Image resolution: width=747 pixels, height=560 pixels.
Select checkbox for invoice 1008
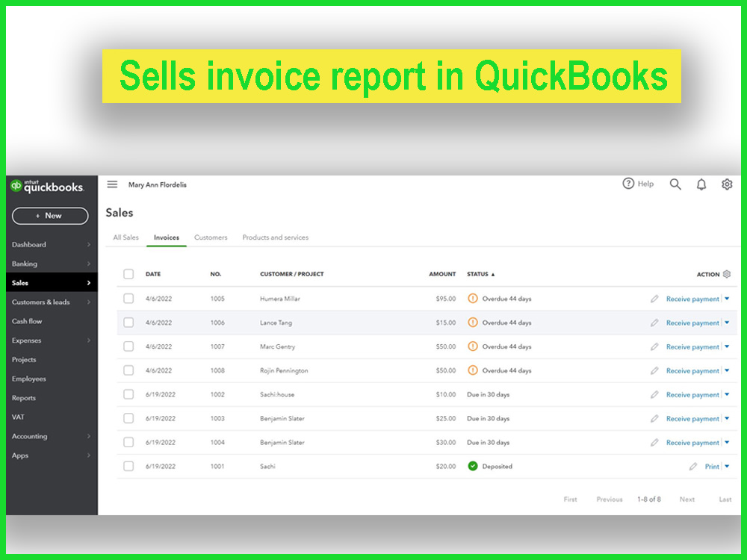[x=128, y=370]
